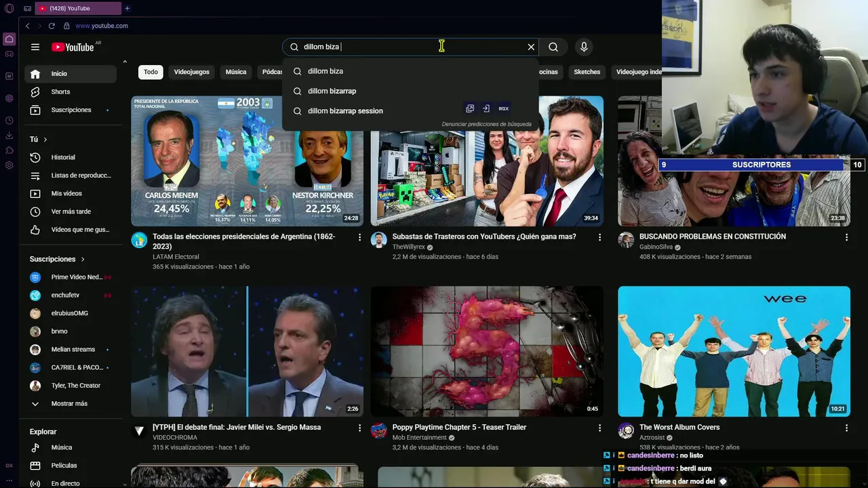Open channel GabinoSilva
868x488 pixels.
pyautogui.click(x=656, y=247)
